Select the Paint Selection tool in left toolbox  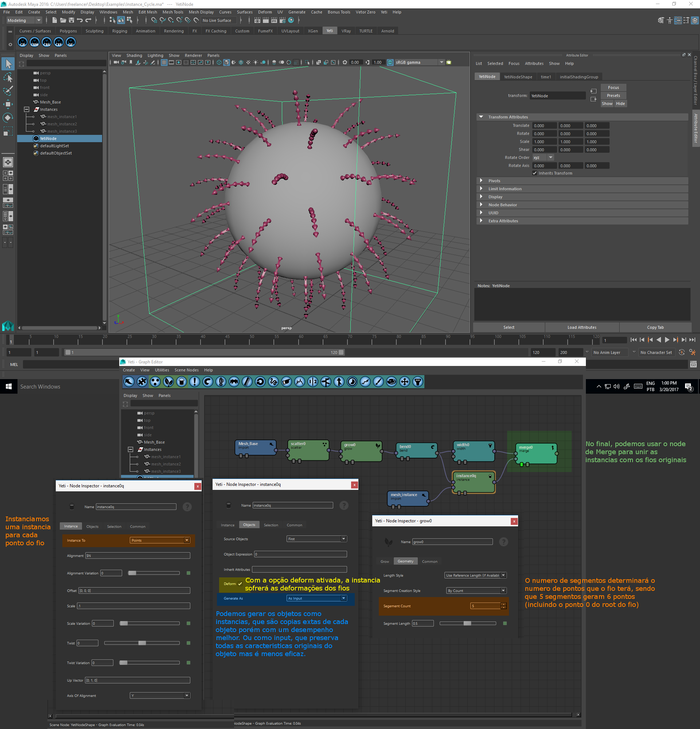pos(8,90)
